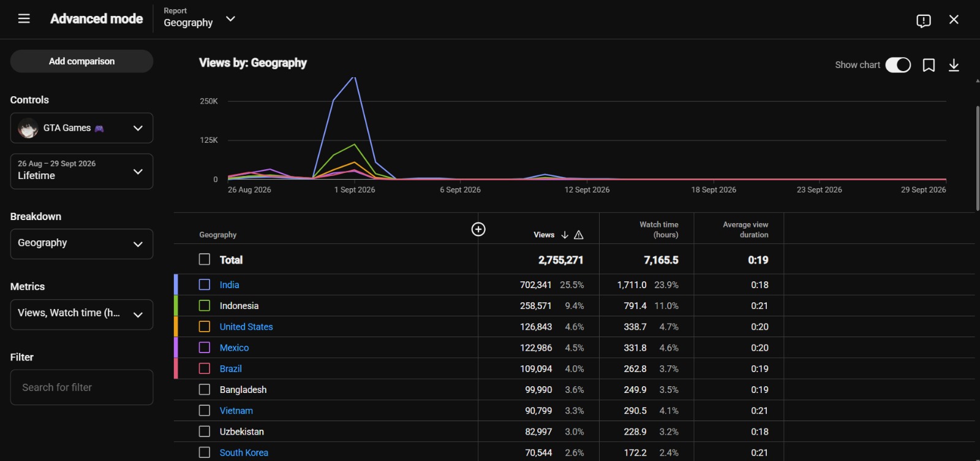Open the GTA Games channel selector
The image size is (980, 461).
[x=81, y=128]
